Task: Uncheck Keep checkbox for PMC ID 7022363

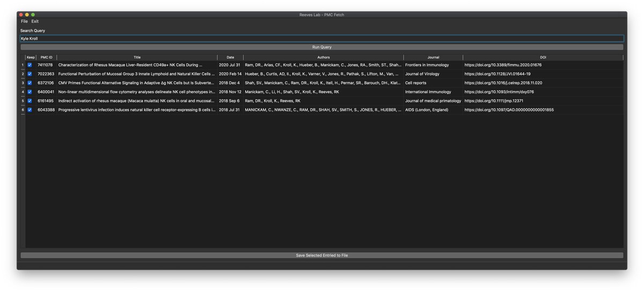Action: pos(30,74)
